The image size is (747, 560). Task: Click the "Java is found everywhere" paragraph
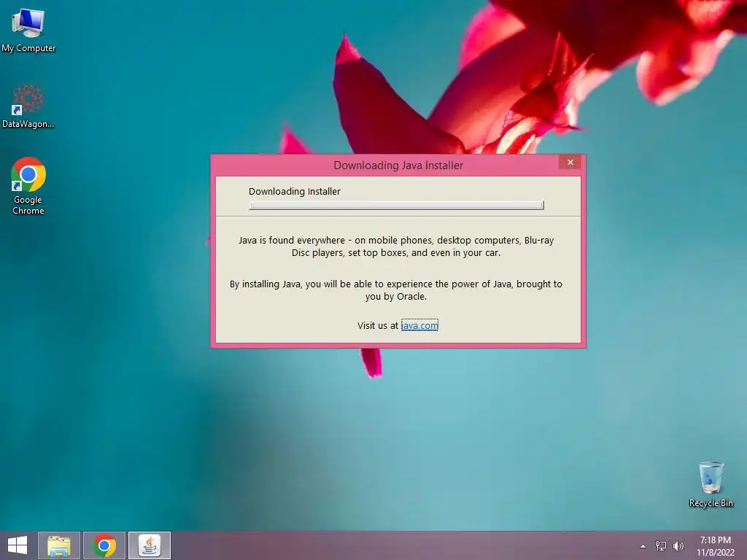click(396, 246)
